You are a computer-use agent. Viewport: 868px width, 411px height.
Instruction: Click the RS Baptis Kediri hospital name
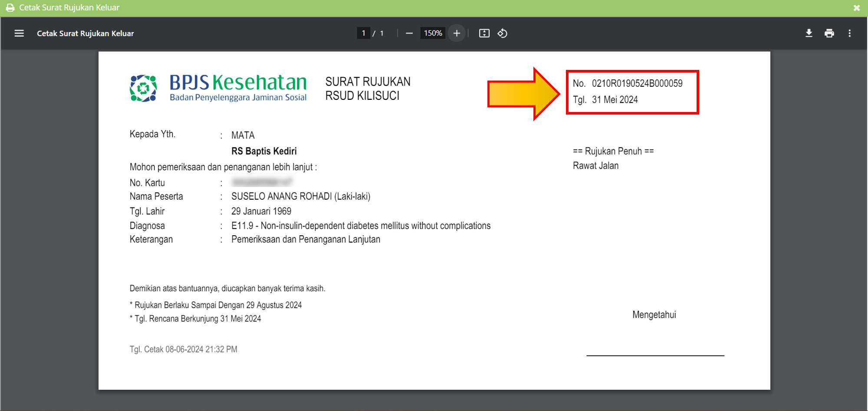[x=264, y=151]
